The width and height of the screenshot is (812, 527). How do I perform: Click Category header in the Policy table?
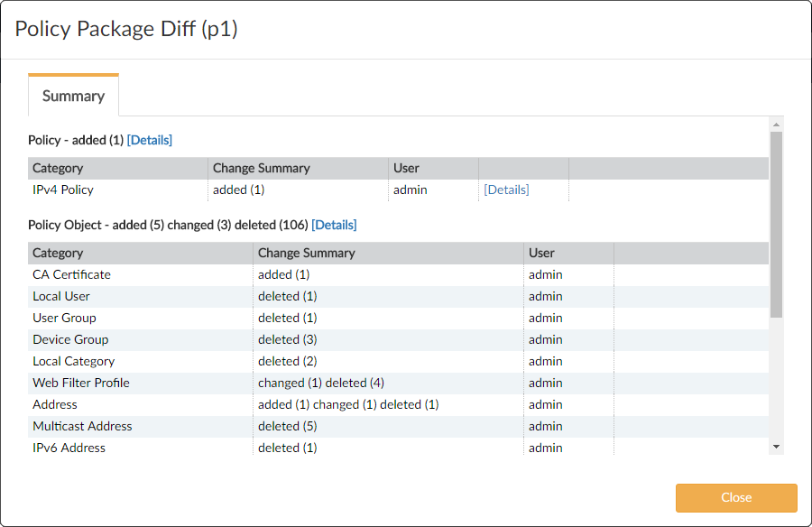pos(58,168)
